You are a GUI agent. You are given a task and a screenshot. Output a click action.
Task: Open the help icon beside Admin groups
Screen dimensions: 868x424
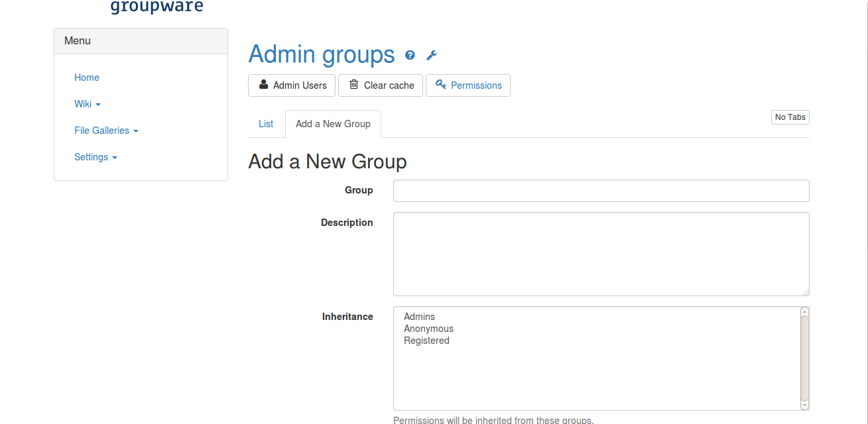pyautogui.click(x=410, y=55)
